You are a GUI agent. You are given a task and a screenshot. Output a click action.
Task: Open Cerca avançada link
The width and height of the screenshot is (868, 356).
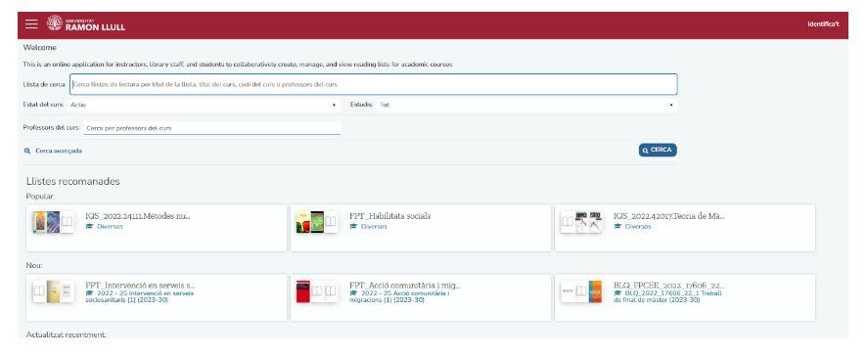59,151
